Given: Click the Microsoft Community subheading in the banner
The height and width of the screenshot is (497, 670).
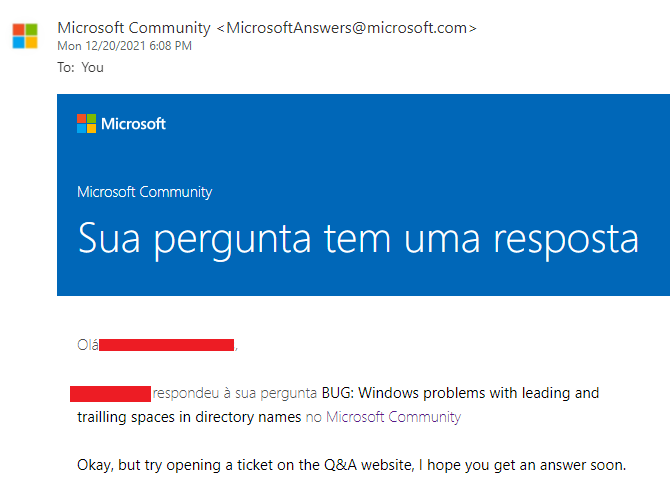Looking at the screenshot, I should (x=144, y=192).
